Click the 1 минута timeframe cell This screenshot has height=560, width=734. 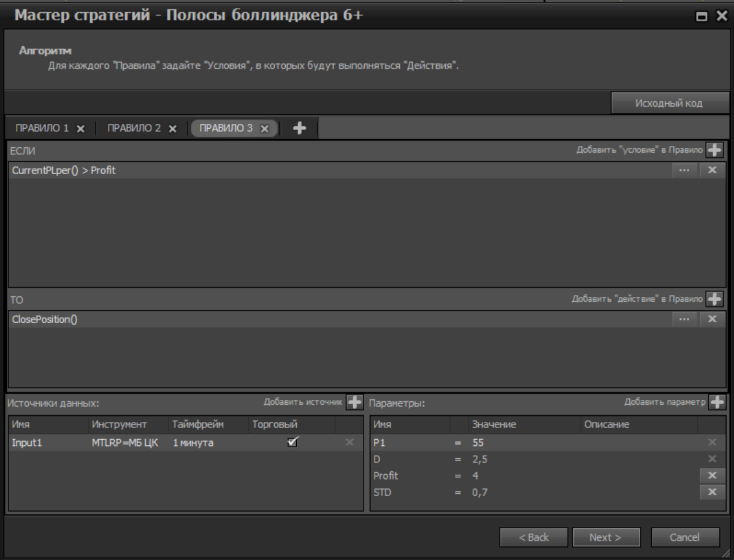click(190, 442)
